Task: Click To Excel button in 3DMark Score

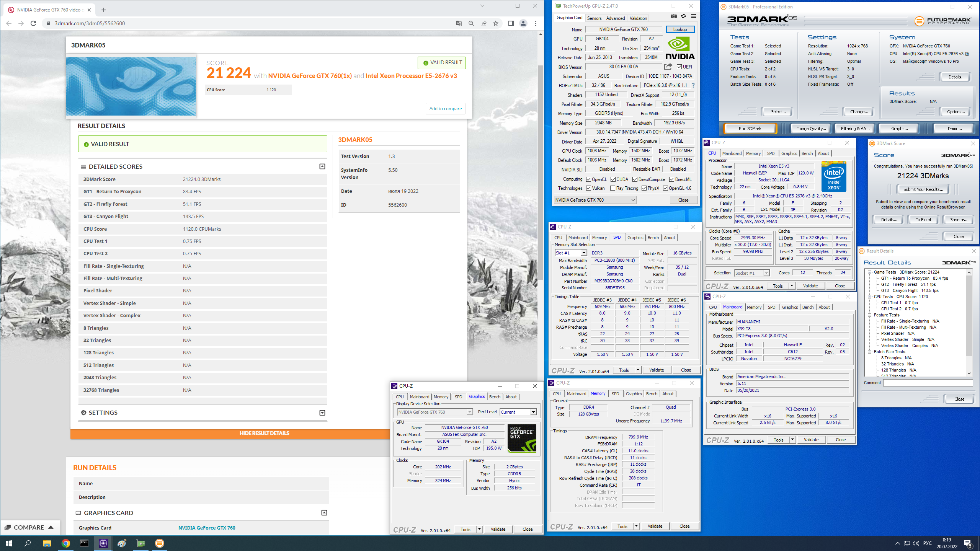Action: click(923, 220)
